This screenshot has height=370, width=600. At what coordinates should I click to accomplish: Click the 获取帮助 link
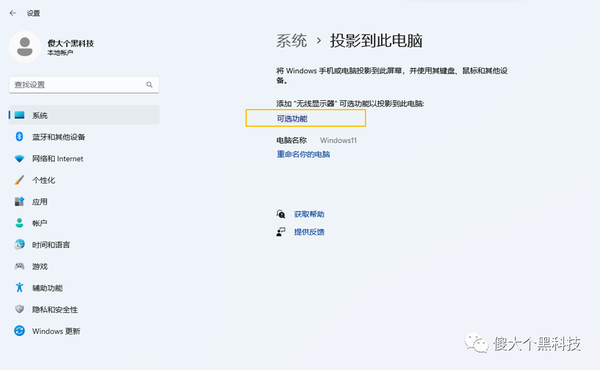click(309, 214)
